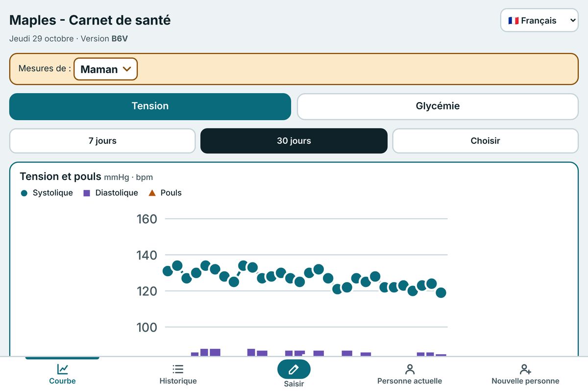Image resolution: width=588 pixels, height=391 pixels.
Task: Switch period to 7 jours
Action: [102, 141]
